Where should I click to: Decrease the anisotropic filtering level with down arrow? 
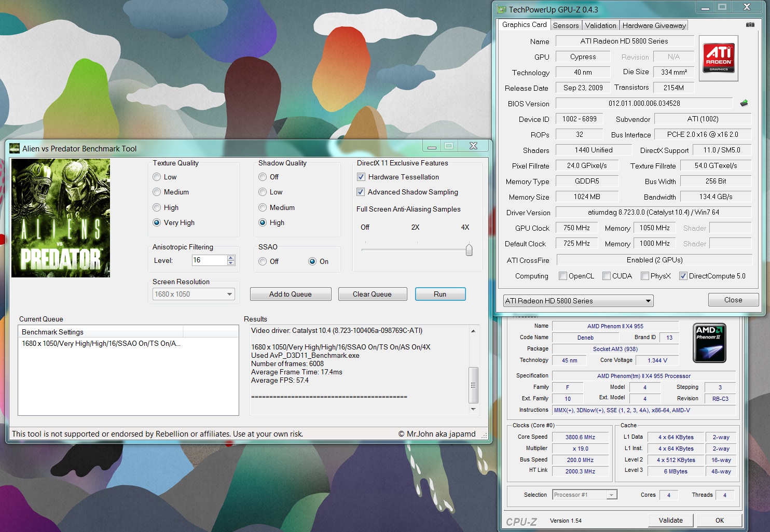[x=231, y=263]
